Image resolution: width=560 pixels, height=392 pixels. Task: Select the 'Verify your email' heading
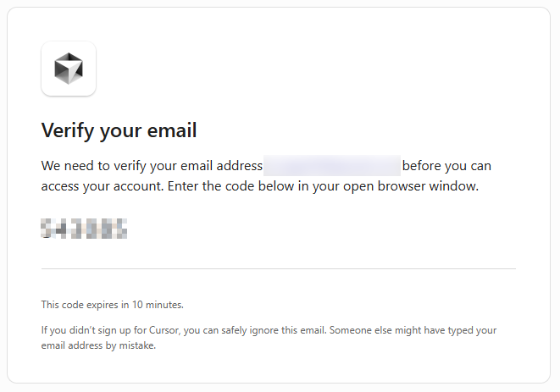click(119, 130)
